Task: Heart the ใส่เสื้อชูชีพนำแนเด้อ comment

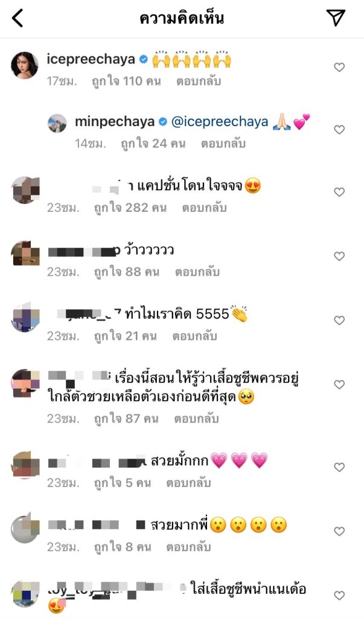Action: coord(339,595)
